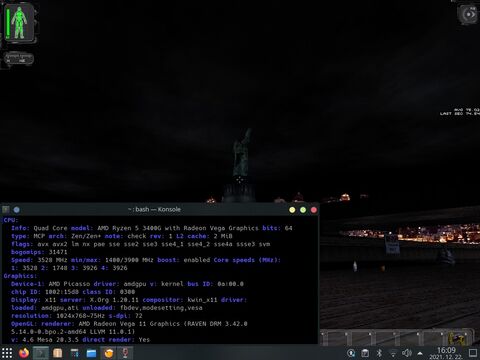Click the "4.6 Mesa 20.3.5" version text
480x360 pixels.
[50, 340]
